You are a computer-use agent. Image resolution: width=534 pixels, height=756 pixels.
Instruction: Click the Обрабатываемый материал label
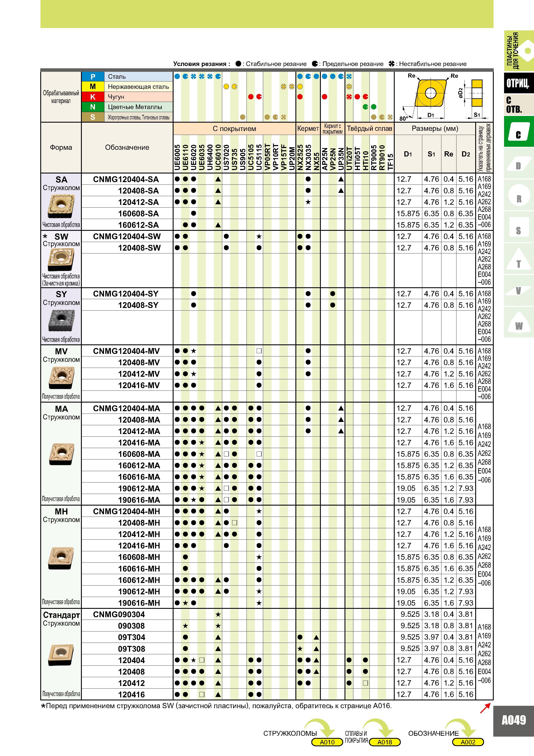point(61,97)
